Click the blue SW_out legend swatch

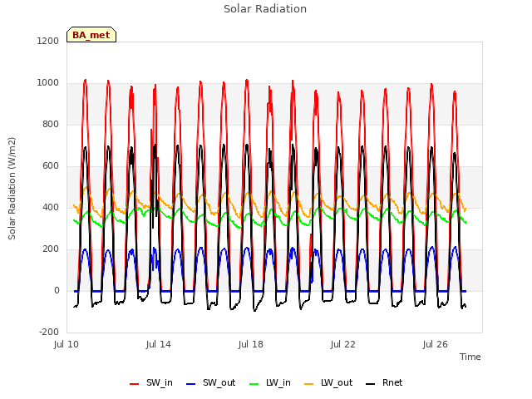[191, 384]
